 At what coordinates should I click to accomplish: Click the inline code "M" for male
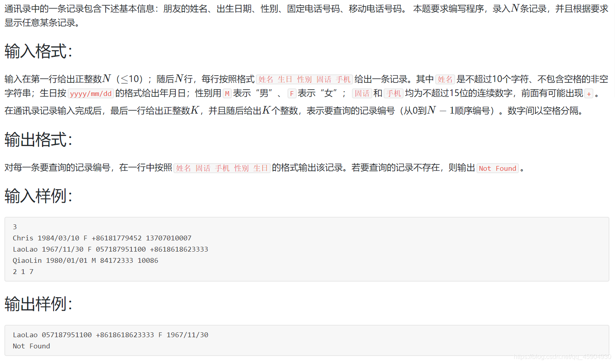point(227,94)
